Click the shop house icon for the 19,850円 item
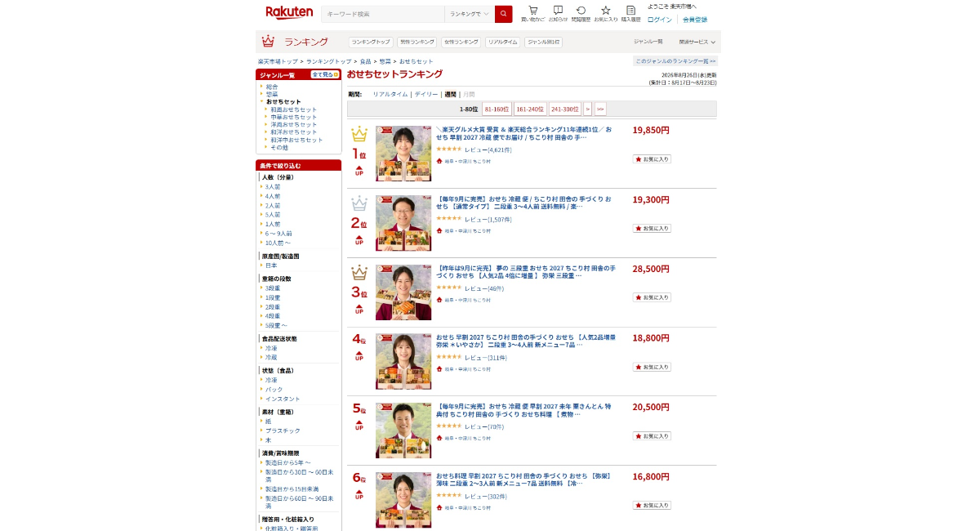980x531 pixels. point(439,162)
